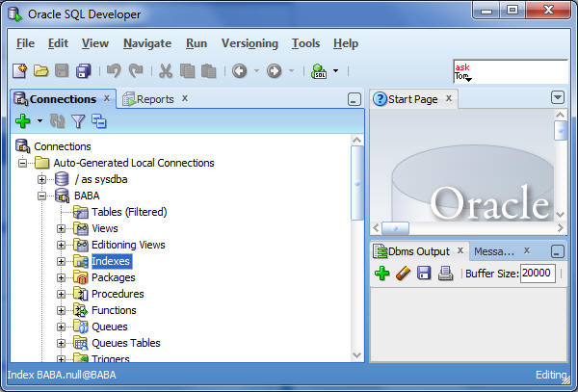578x392 pixels.
Task: Open the Run menu
Action: [x=197, y=43]
